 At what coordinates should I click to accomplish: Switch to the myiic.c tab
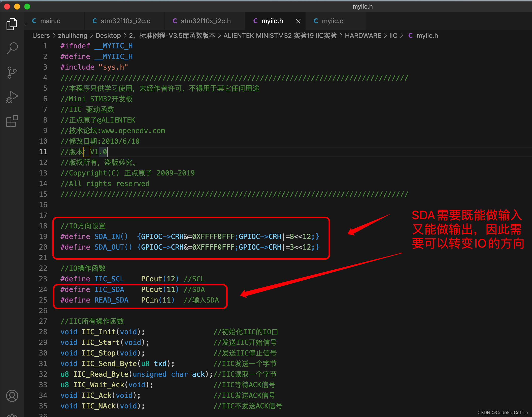(x=332, y=21)
